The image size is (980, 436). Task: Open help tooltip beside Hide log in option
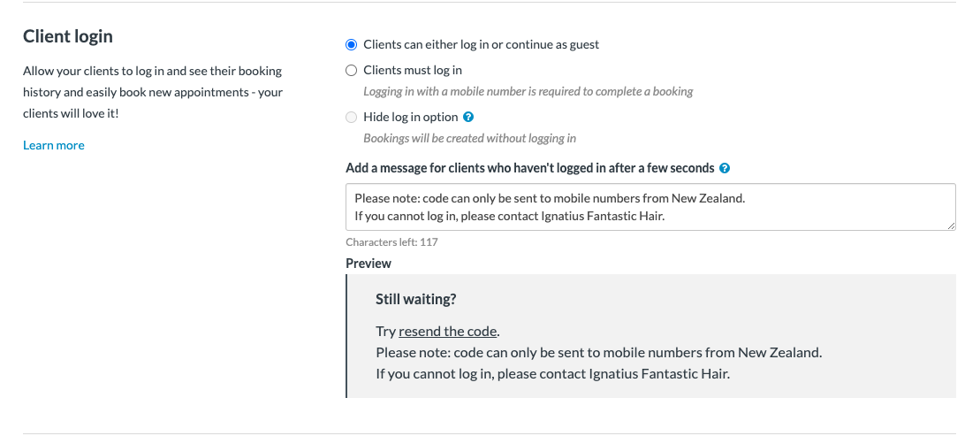[468, 117]
